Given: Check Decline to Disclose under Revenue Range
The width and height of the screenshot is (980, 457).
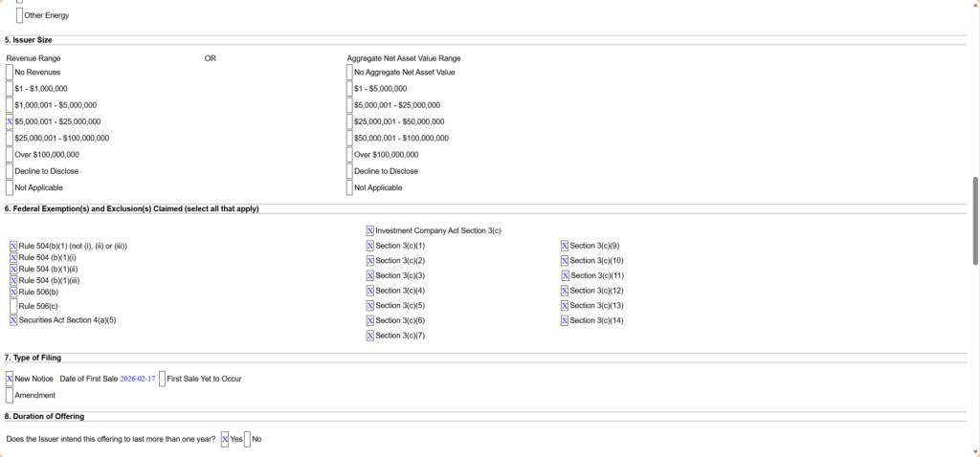Looking at the screenshot, I should pyautogui.click(x=10, y=171).
